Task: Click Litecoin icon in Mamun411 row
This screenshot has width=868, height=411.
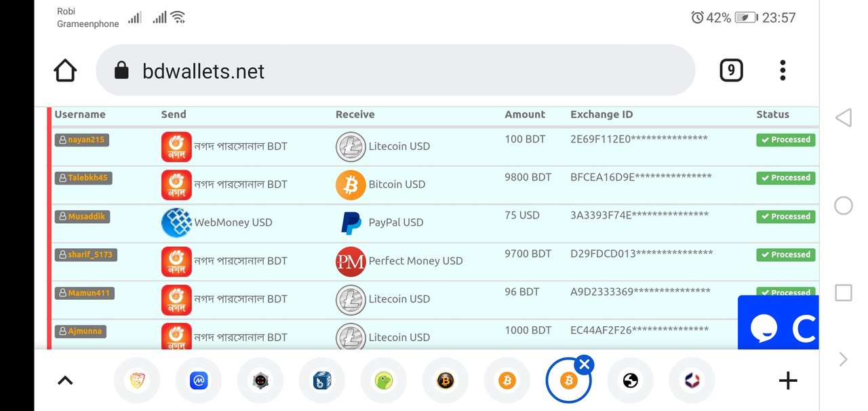Action: (351, 299)
